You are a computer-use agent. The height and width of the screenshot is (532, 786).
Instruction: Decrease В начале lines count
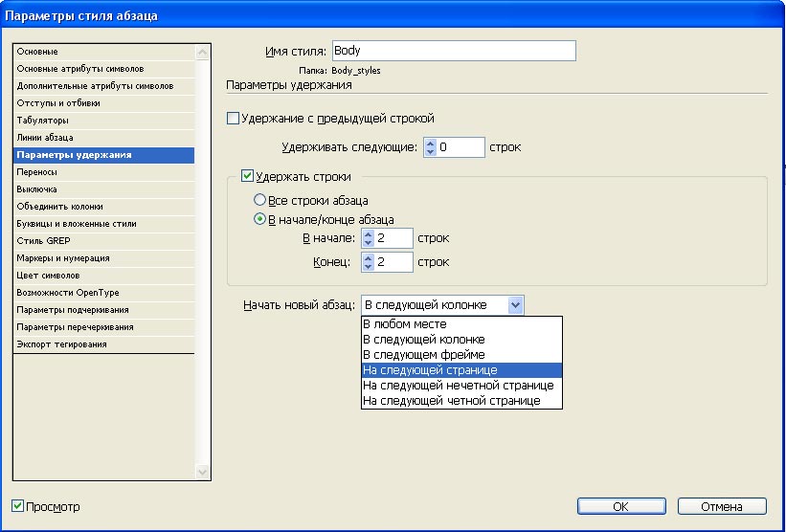368,243
